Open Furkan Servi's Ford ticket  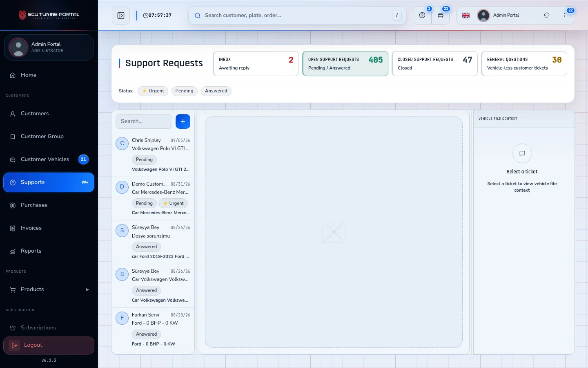point(153,330)
